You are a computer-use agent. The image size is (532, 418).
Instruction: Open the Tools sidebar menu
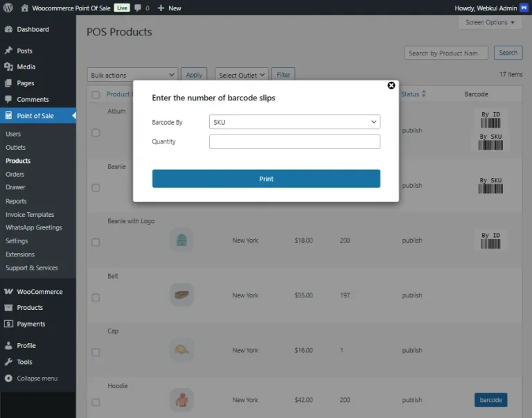pos(24,362)
